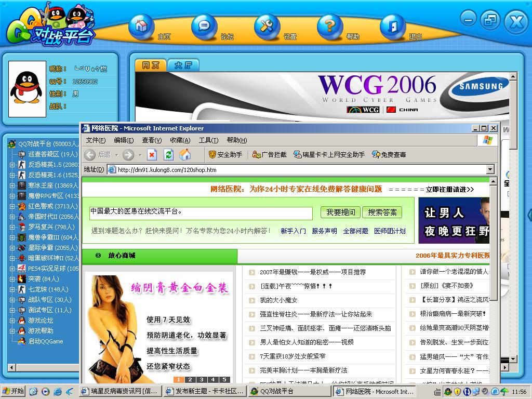Launch Internet Explorer from quick launch
This screenshot has height=399, width=532.
[x=58, y=392]
